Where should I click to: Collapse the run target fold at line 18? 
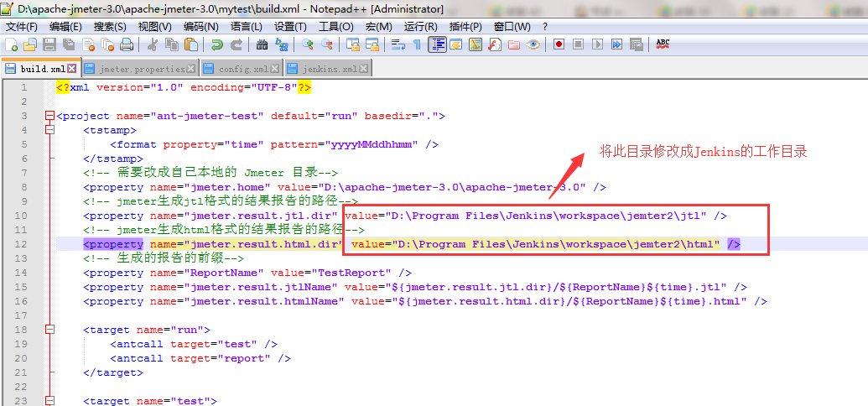point(49,330)
